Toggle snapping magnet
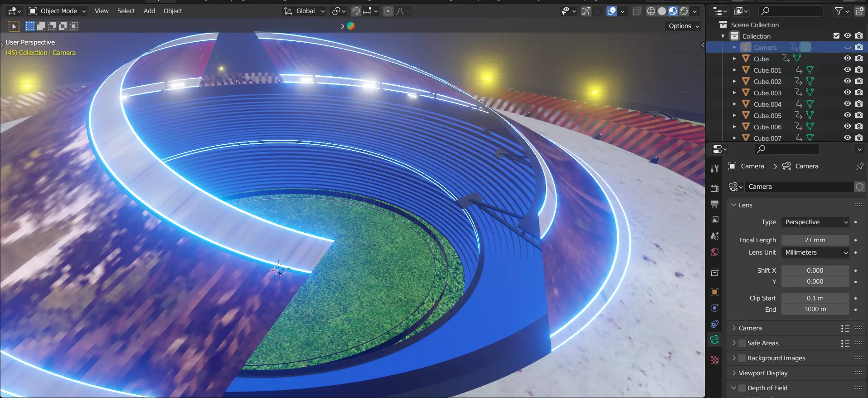 pos(356,11)
